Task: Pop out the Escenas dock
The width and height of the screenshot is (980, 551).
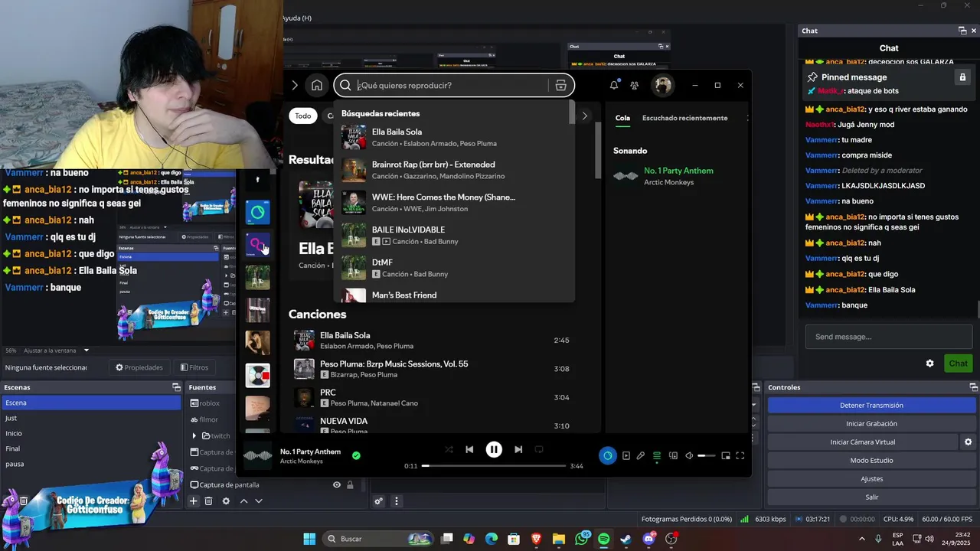Action: (176, 387)
